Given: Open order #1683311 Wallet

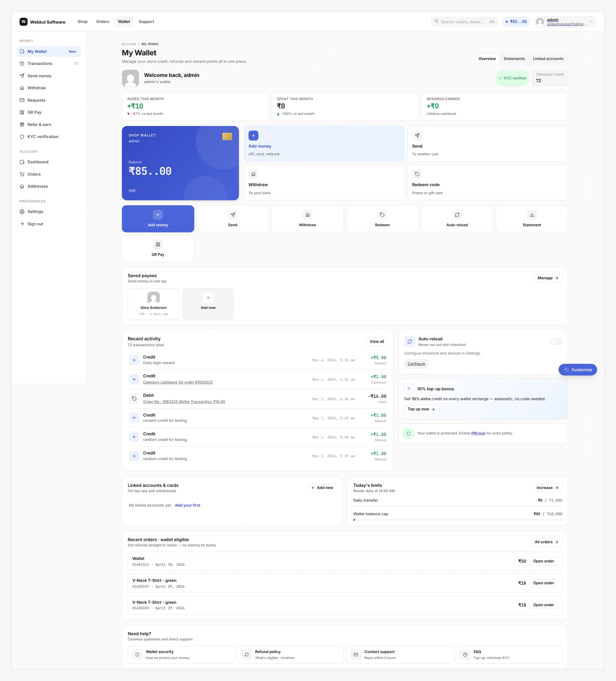Looking at the screenshot, I should (543, 561).
